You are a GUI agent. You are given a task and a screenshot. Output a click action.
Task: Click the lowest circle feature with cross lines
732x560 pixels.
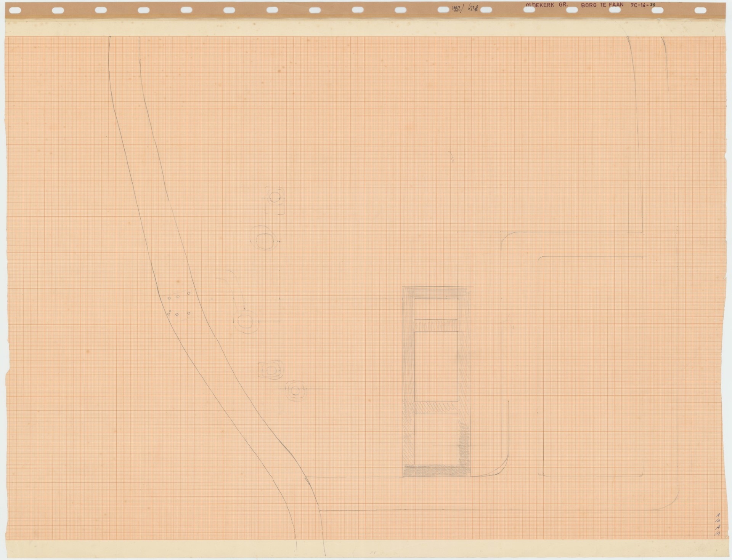point(294,390)
